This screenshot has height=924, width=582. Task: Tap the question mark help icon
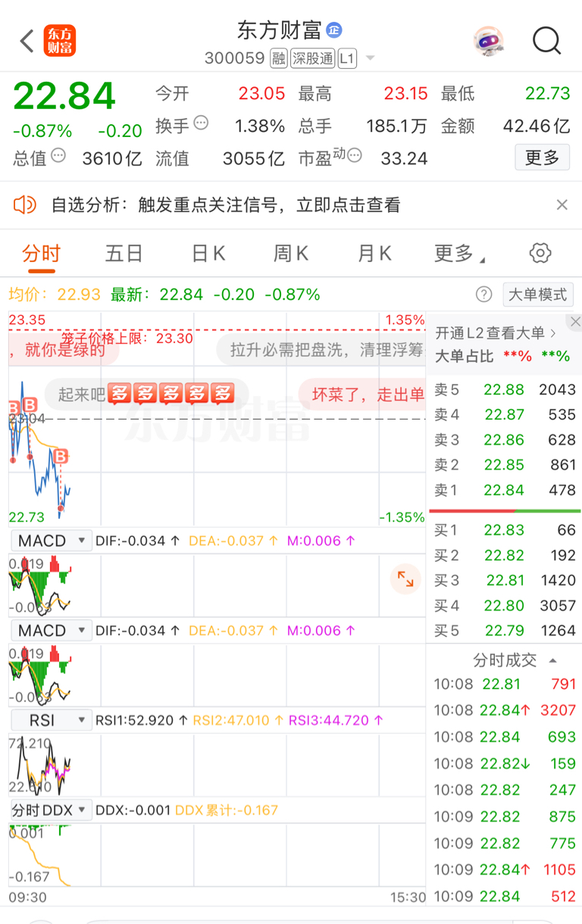(483, 295)
